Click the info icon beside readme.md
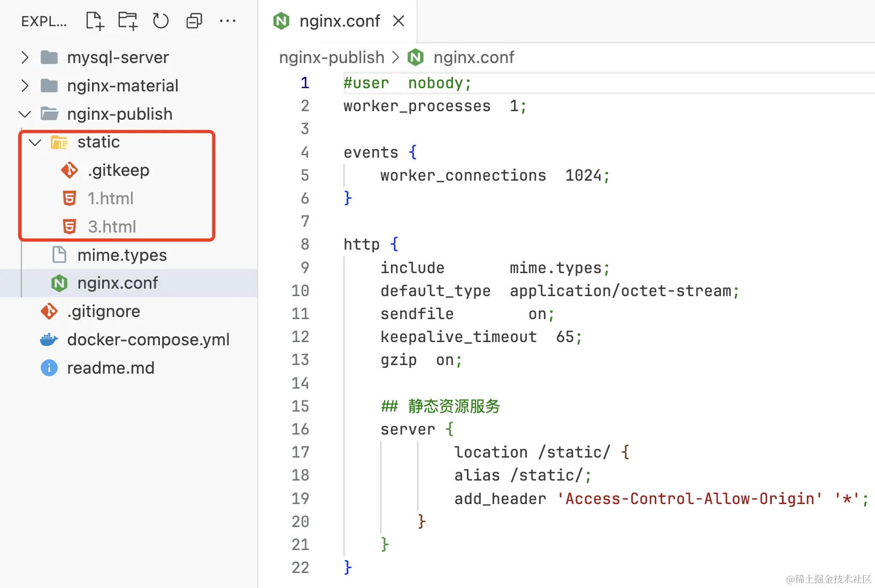Image resolution: width=875 pixels, height=588 pixels. coord(49,368)
